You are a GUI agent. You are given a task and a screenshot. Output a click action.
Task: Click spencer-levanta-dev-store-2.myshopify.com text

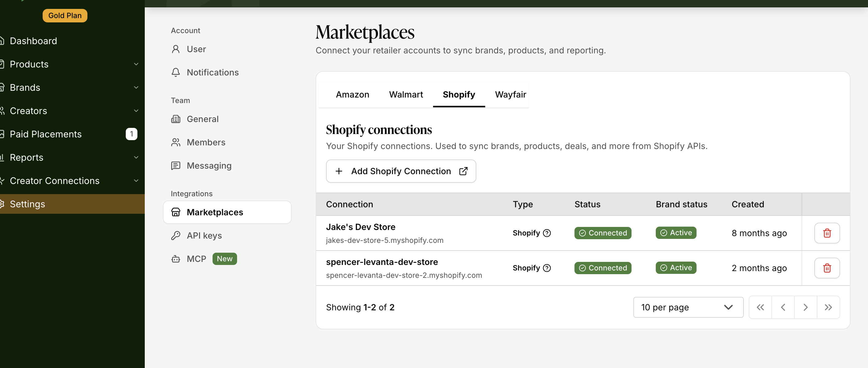pyautogui.click(x=404, y=275)
